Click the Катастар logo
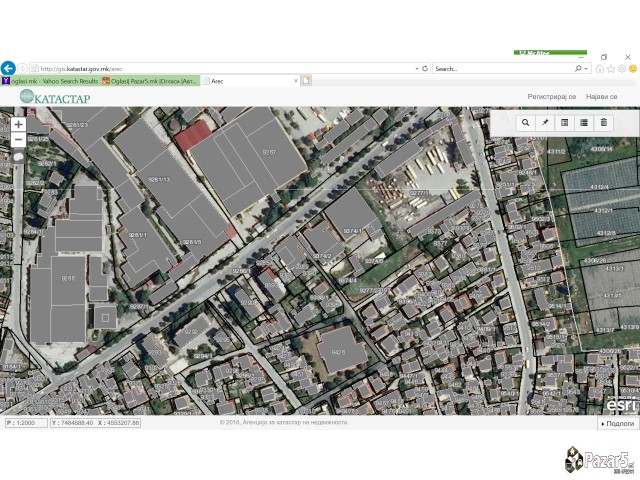This screenshot has height=480, width=640. tap(55, 97)
